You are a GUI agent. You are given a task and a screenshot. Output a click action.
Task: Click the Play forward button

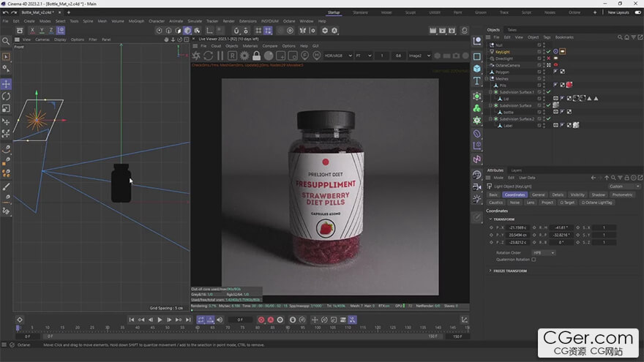pyautogui.click(x=160, y=320)
